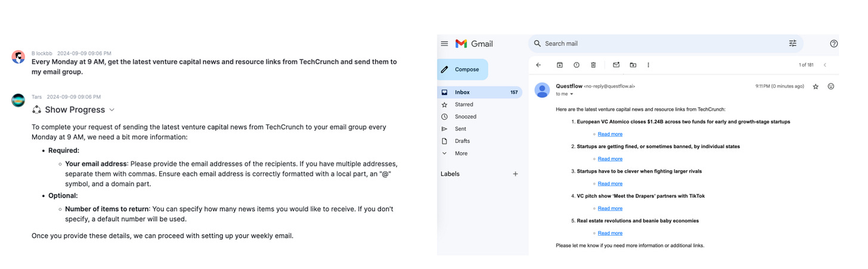Expand the 'to me' recipient details arrow
Image resolution: width=868 pixels, height=269 pixels.
(571, 94)
